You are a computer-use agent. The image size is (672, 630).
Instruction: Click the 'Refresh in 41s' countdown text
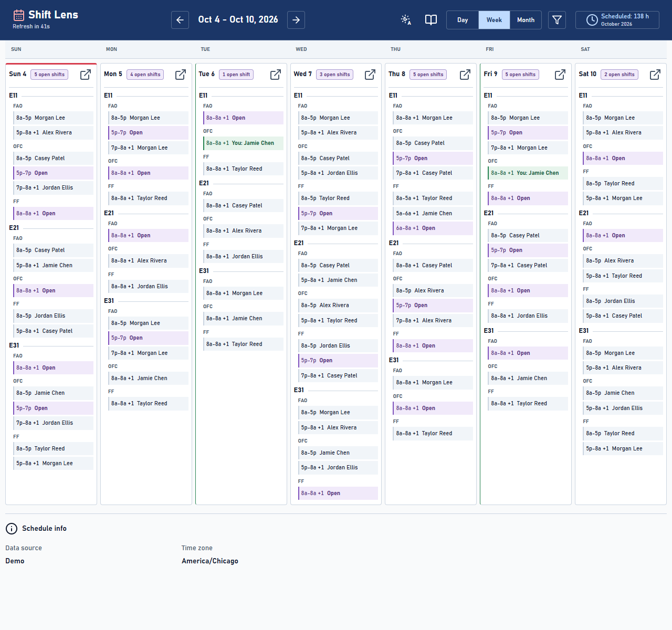click(31, 27)
